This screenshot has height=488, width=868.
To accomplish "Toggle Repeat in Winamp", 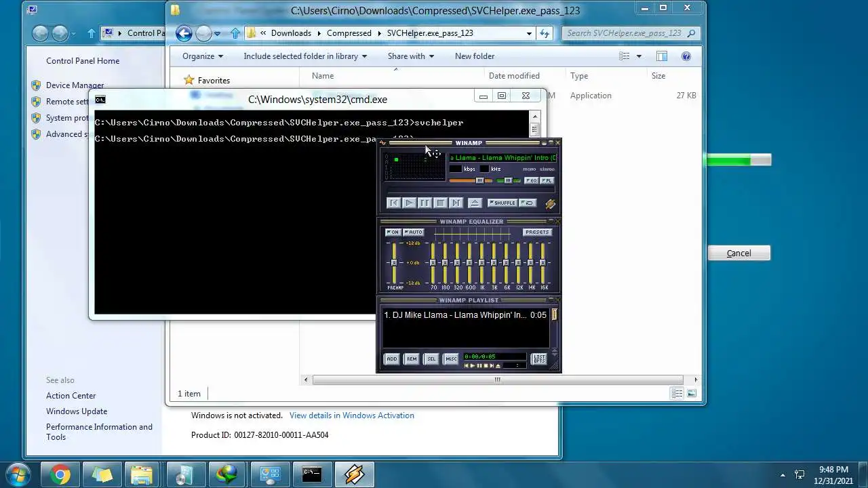I will (528, 203).
